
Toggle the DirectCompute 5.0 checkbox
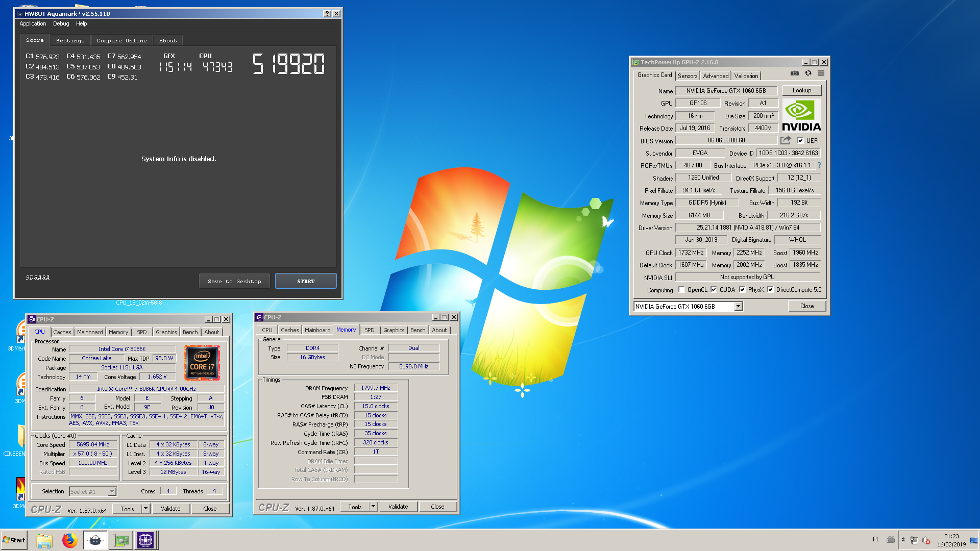770,290
